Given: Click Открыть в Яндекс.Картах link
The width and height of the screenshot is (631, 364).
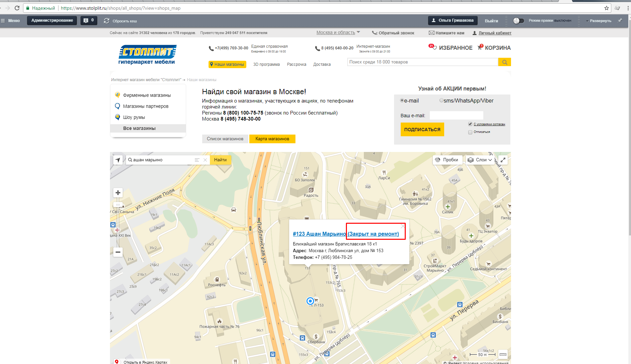Looking at the screenshot, I should (145, 362).
